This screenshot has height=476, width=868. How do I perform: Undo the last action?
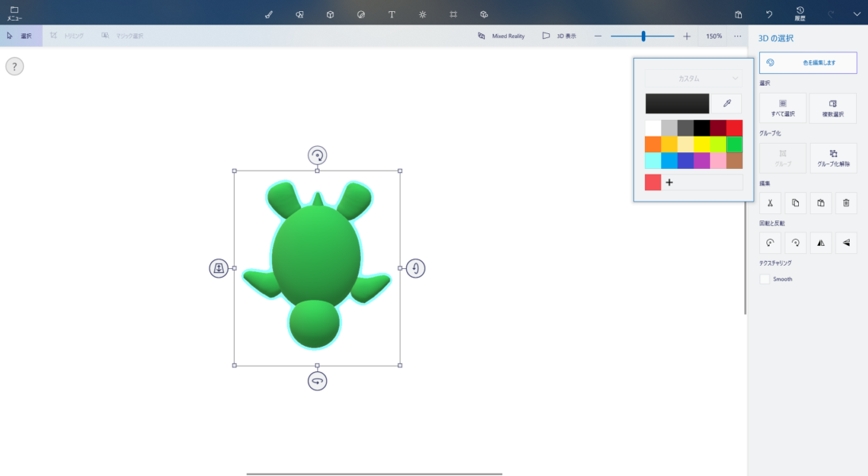(x=769, y=14)
